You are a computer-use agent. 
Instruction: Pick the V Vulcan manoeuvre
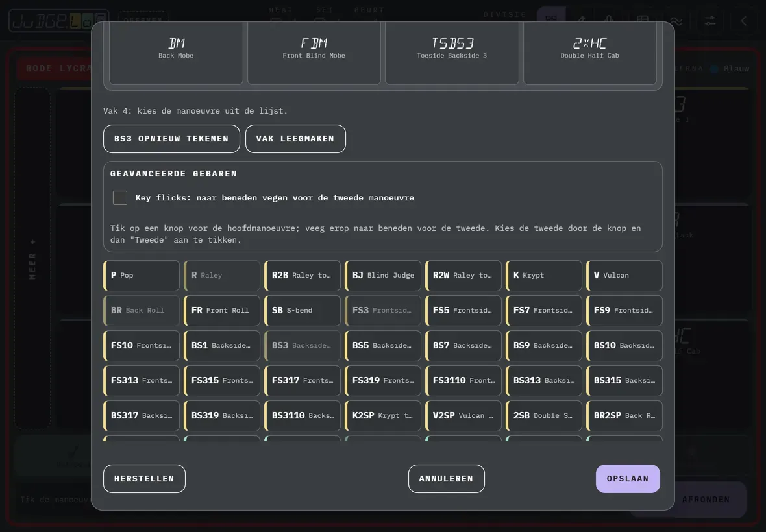tap(624, 275)
